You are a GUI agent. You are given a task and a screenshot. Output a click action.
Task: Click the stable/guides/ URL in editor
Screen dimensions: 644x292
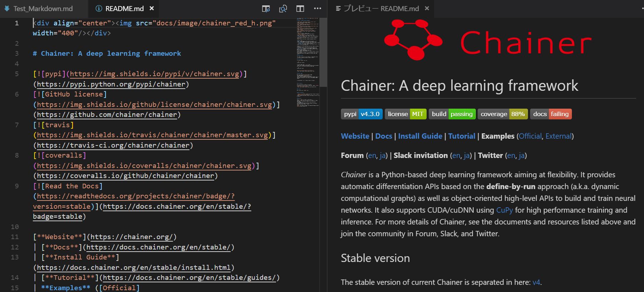coord(189,278)
